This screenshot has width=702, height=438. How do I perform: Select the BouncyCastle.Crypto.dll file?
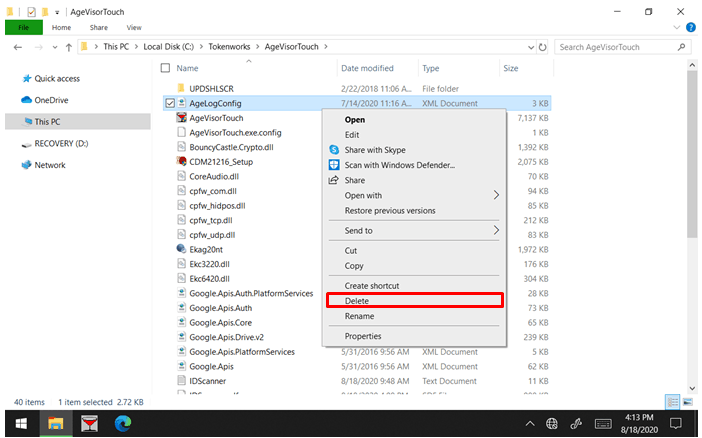231,147
